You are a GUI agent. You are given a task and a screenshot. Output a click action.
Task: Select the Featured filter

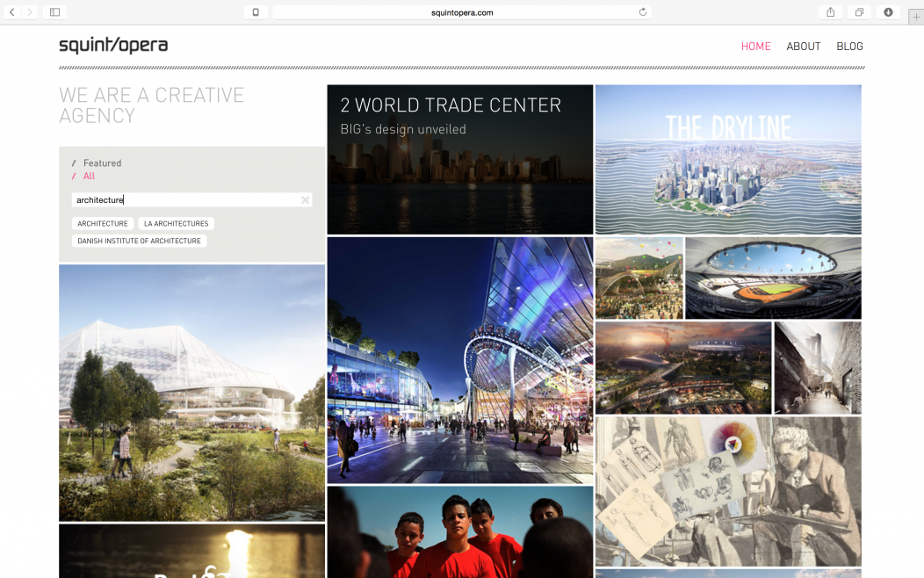[103, 163]
